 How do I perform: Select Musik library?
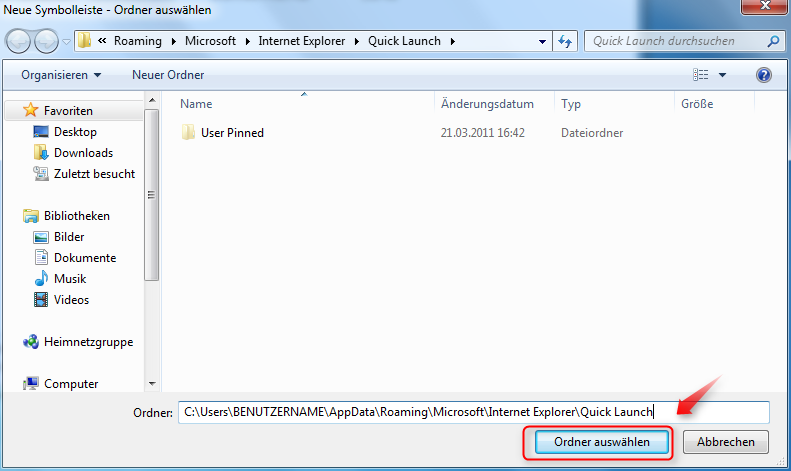tap(70, 279)
